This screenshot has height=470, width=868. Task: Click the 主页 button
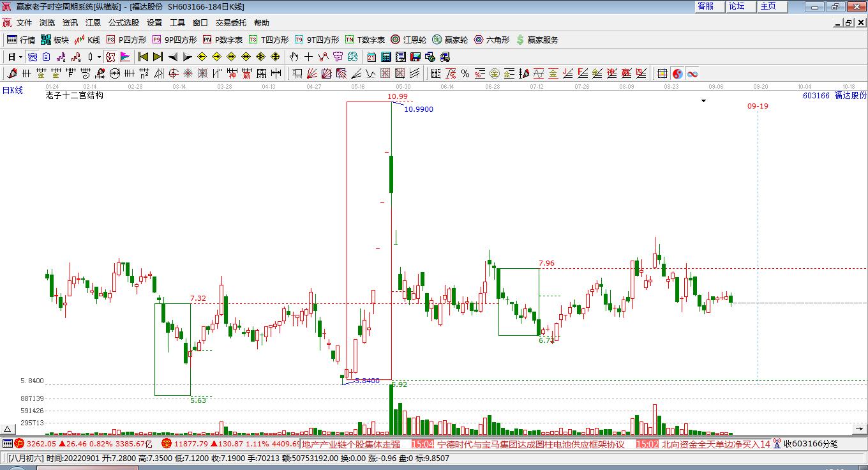[x=772, y=6]
